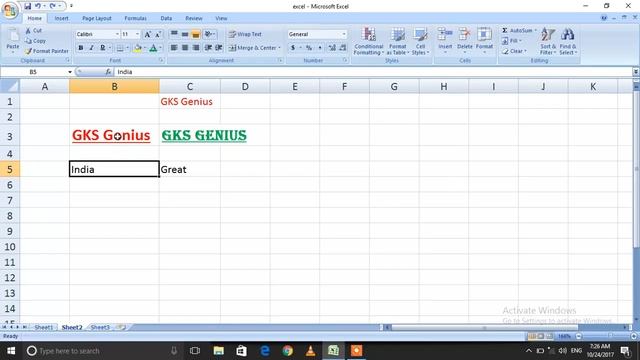Increase font size with Grow Font
Viewport: 640px width, 360px height.
coord(148,34)
